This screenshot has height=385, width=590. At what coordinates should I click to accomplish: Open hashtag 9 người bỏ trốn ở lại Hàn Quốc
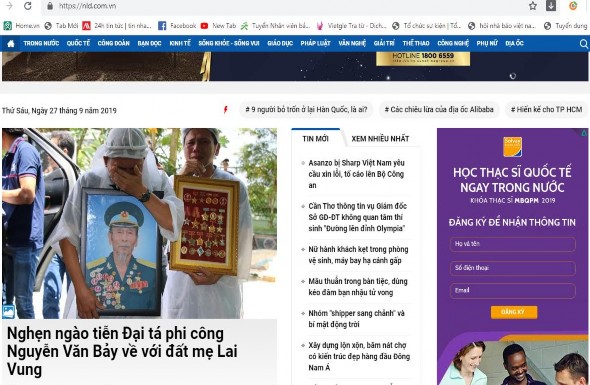pyautogui.click(x=306, y=110)
